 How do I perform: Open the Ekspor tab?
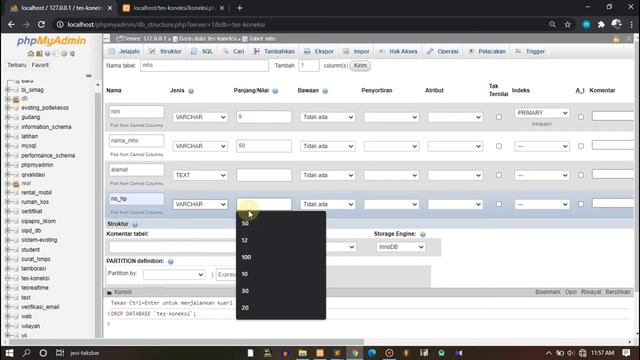tap(319, 51)
